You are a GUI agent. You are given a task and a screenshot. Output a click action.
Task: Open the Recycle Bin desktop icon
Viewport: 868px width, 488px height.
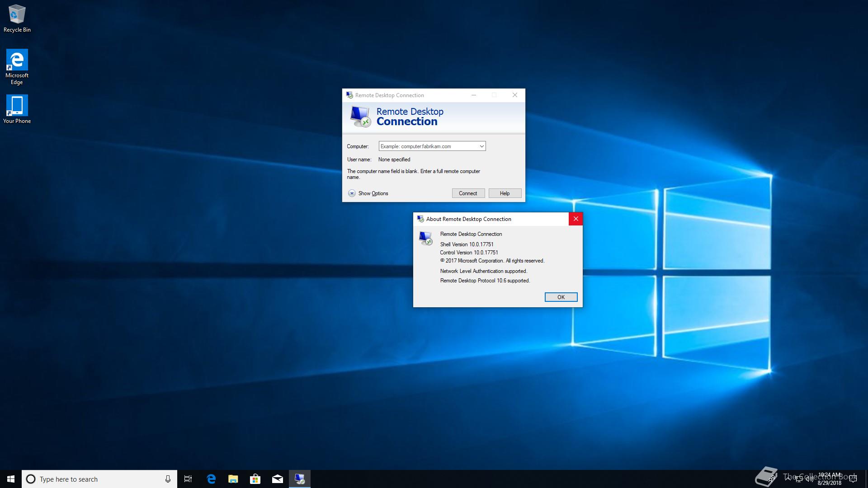pyautogui.click(x=17, y=19)
